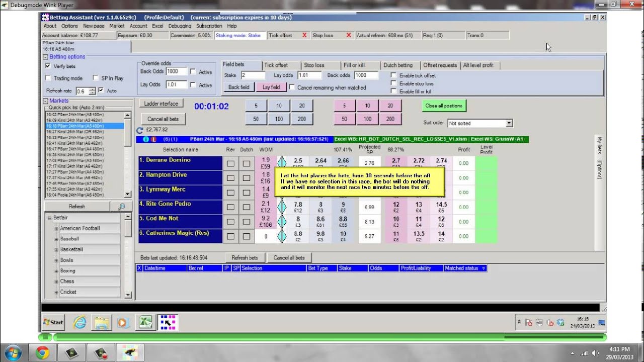Screen dimensions: 644x362
Task: Click the blue market info icon
Action: 145,139
